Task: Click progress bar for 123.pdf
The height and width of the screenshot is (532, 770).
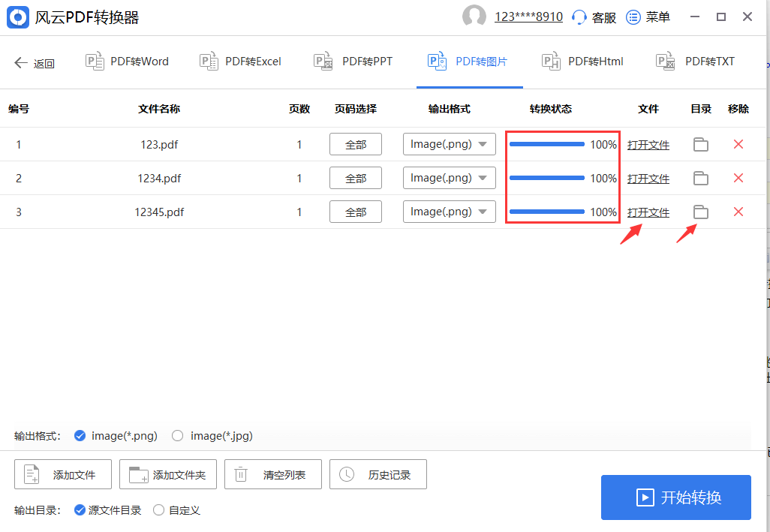Action: coord(547,144)
